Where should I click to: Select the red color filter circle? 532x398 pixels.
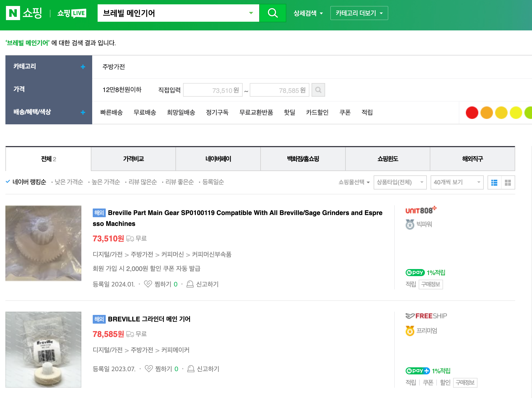click(x=472, y=112)
